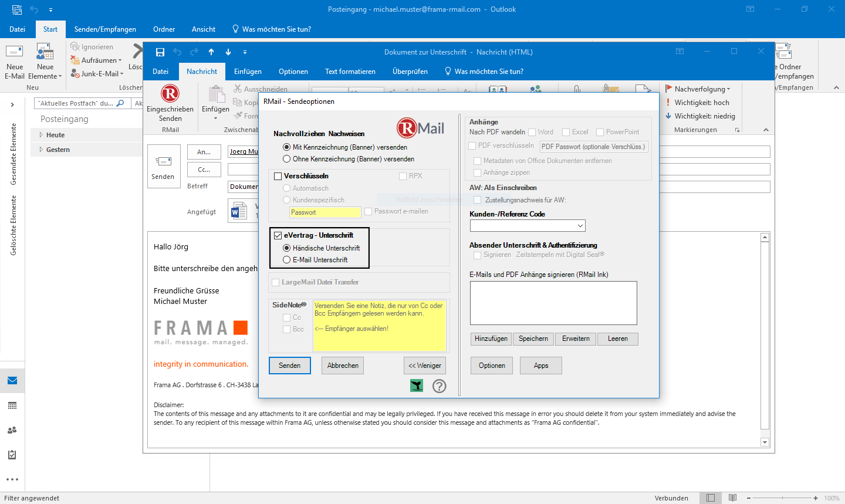This screenshot has height=504, width=845.
Task: Click the PDF Passwort input field
Action: pos(594,147)
